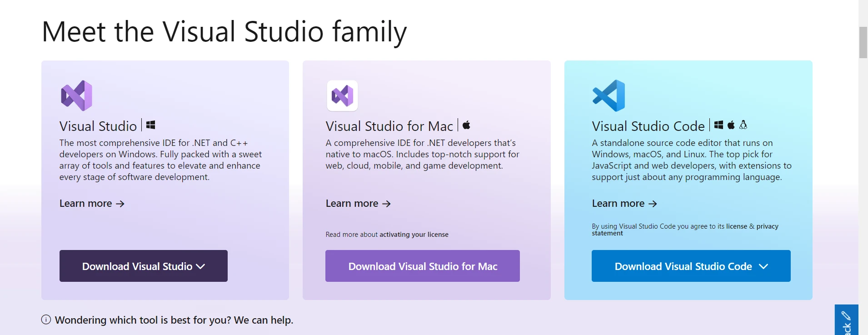Viewport: 868px width, 335px height.
Task: Click 'We can help.' link text
Action: point(264,320)
